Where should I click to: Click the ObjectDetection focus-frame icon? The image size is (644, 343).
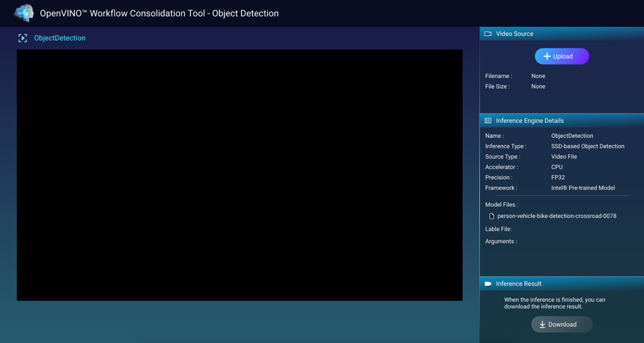click(23, 38)
